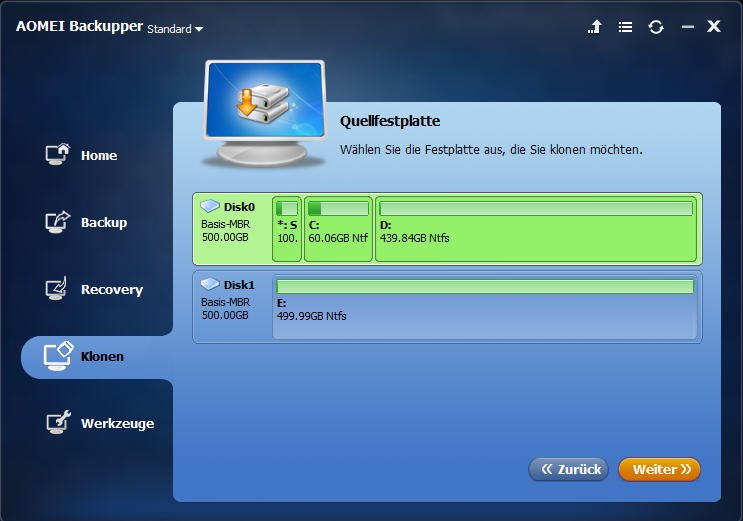This screenshot has width=743, height=521.
Task: Select the Klonen tab label
Action: (102, 356)
